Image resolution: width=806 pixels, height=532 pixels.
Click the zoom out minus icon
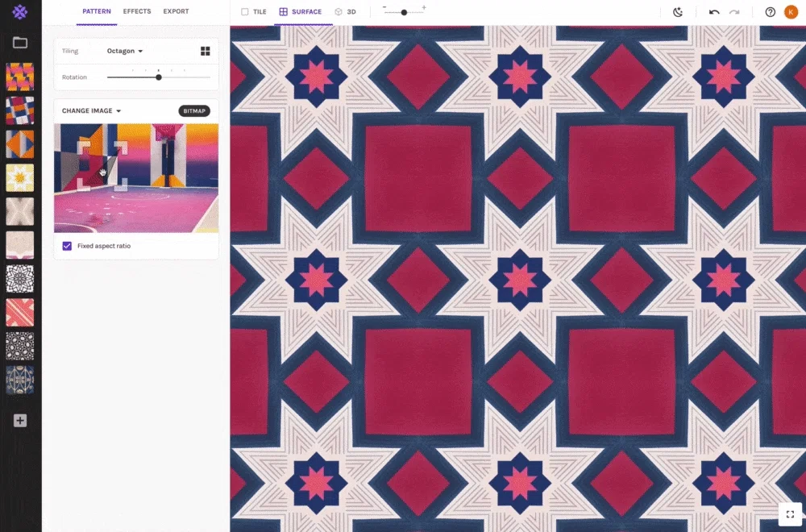tap(384, 7)
